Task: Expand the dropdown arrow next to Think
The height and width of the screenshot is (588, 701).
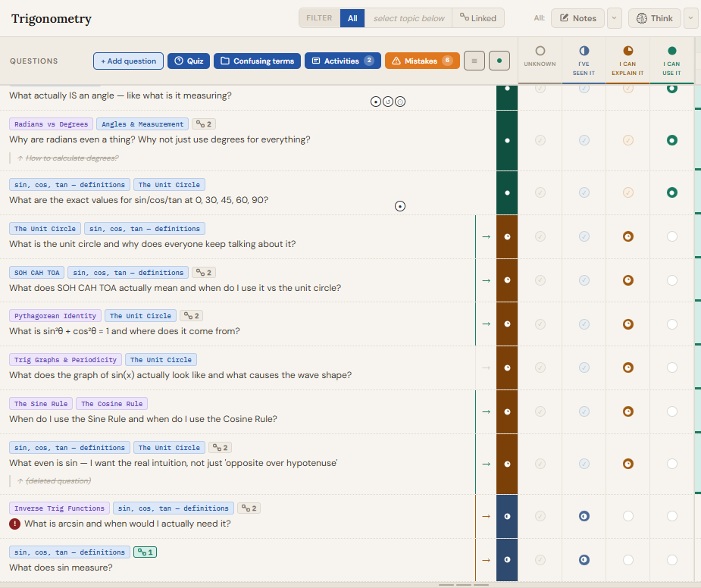Action: [x=690, y=18]
